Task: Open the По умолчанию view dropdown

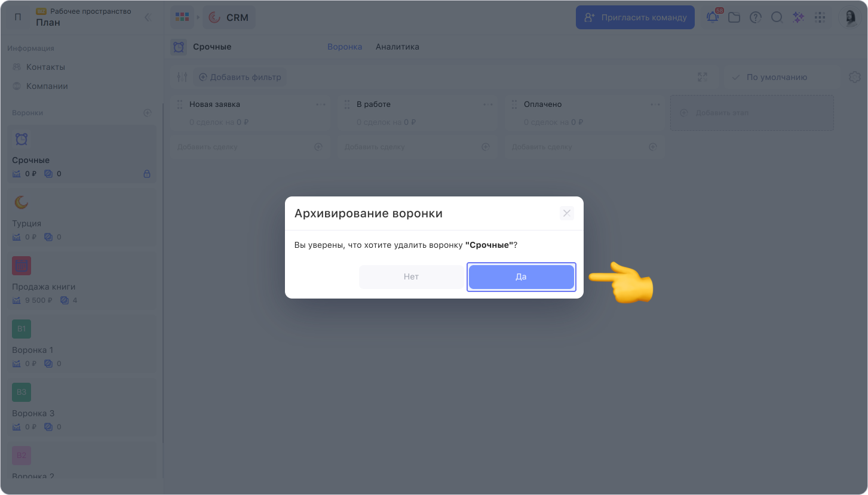Action: click(x=777, y=77)
